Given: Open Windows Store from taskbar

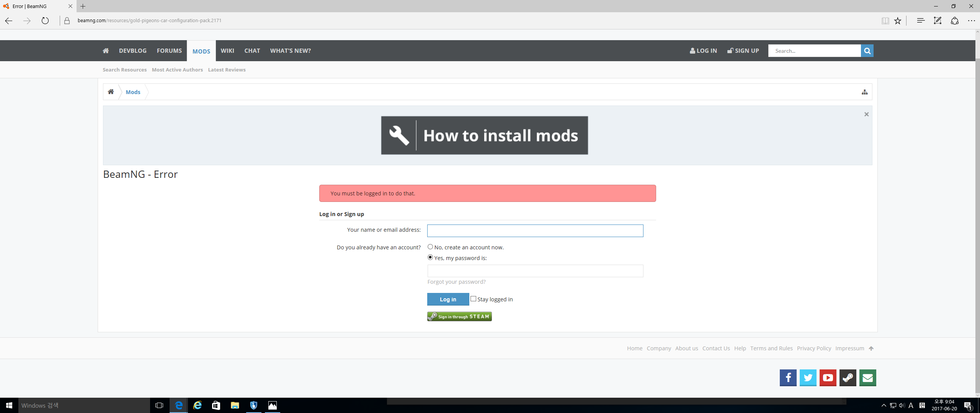Looking at the screenshot, I should (x=216, y=405).
